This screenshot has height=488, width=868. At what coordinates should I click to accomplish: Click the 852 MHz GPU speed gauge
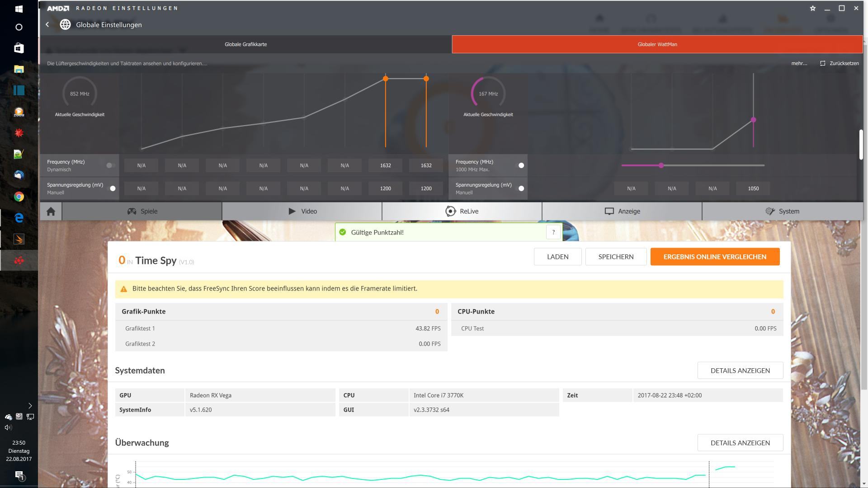[x=80, y=94]
